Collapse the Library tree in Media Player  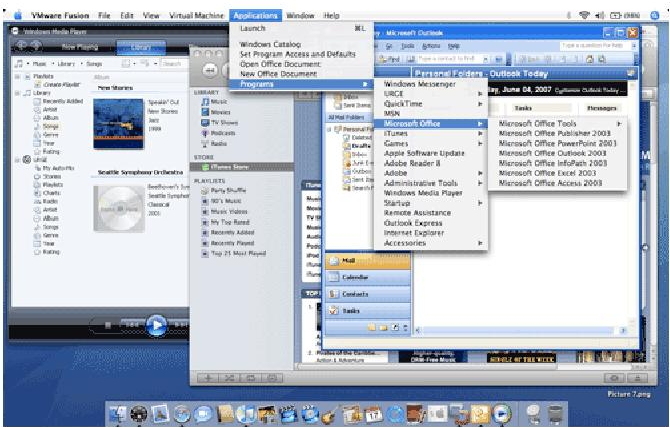pos(18,93)
